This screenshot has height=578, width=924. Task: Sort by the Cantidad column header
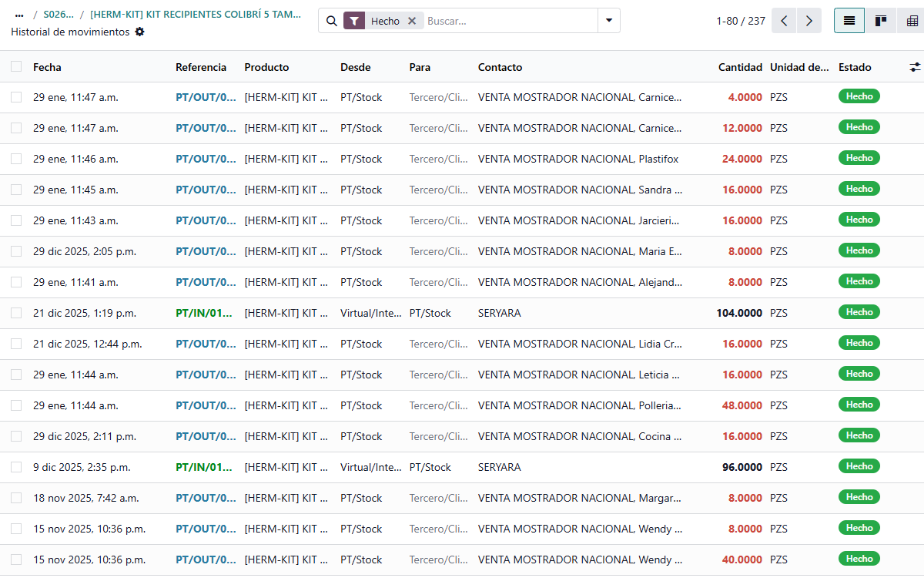click(739, 67)
